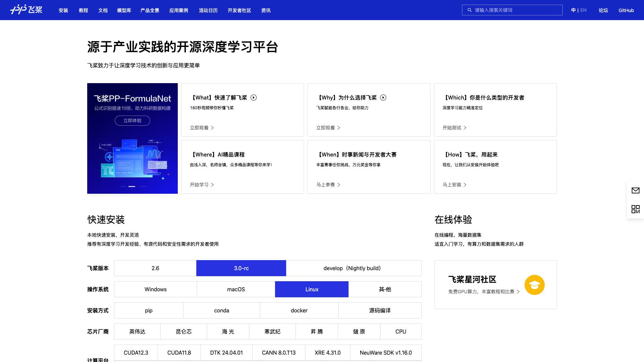The height and width of the screenshot is (362, 644).
Task: Choose macOS operating system
Action: (x=236, y=289)
